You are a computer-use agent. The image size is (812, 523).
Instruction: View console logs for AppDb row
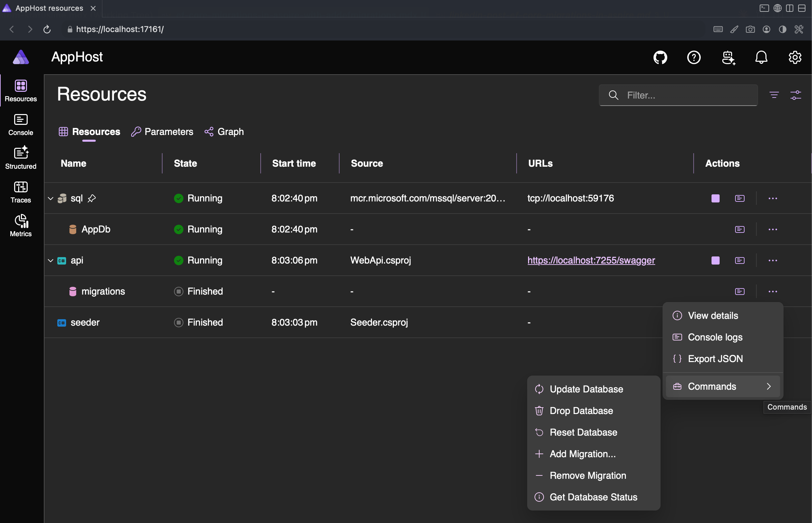pyautogui.click(x=740, y=229)
